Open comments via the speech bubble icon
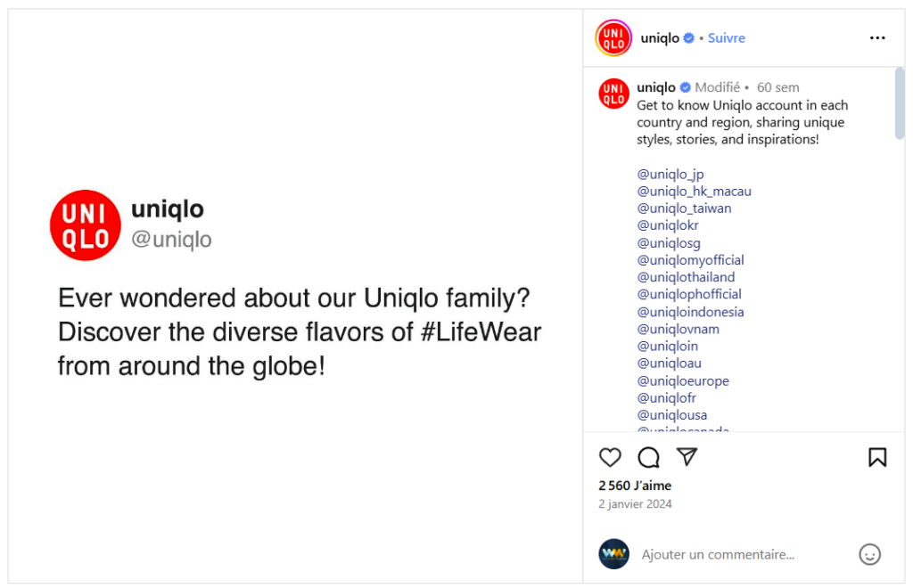 (x=648, y=457)
